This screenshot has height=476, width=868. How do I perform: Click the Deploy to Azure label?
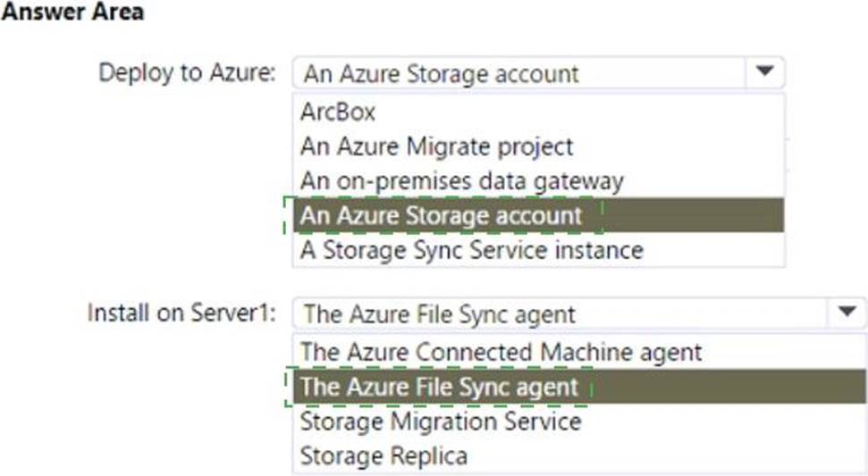[x=187, y=72]
